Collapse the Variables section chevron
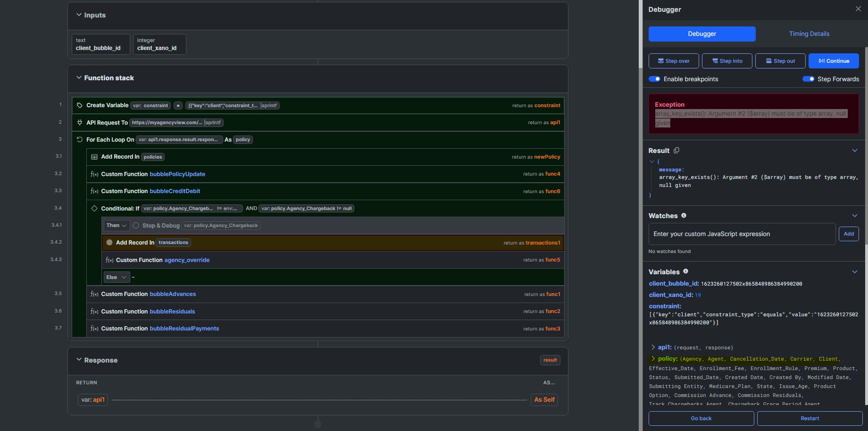This screenshot has height=431, width=868. tap(854, 272)
